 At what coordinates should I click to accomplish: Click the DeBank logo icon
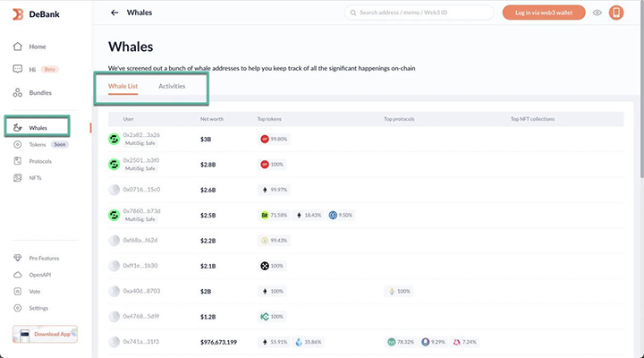18,14
